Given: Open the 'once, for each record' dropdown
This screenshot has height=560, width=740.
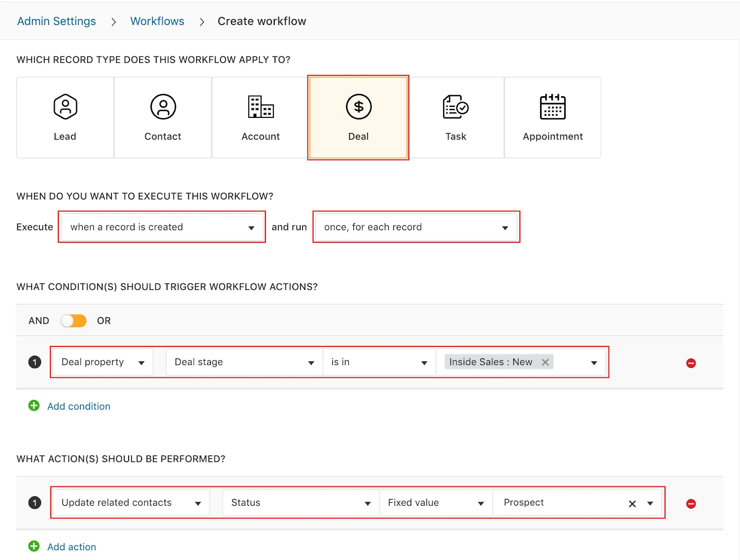Looking at the screenshot, I should (416, 227).
